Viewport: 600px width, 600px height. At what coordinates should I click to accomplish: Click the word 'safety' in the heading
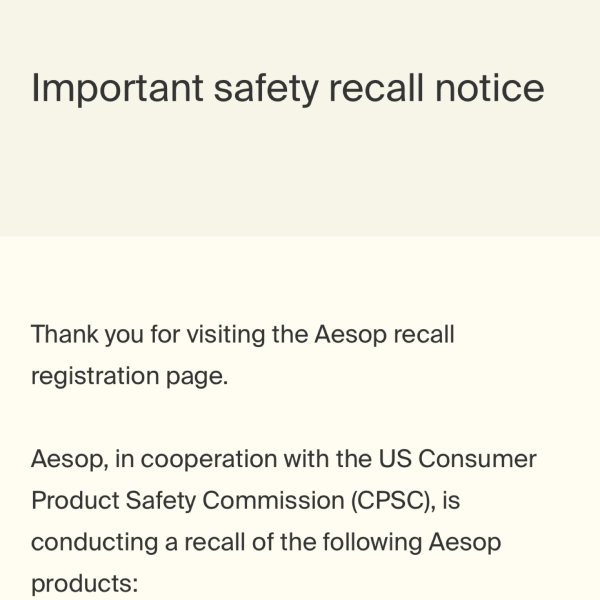[x=266, y=89]
